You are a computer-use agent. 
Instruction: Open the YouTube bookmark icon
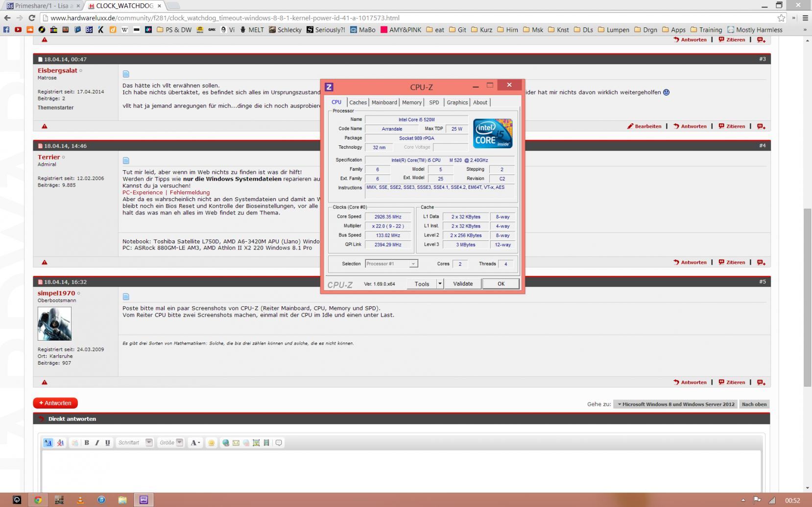pos(18,29)
